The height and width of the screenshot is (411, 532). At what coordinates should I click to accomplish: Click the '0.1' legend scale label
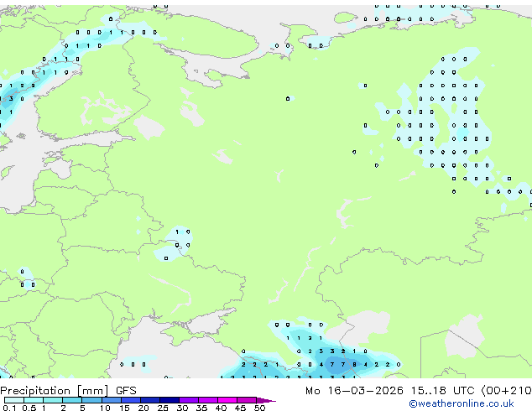9,408
